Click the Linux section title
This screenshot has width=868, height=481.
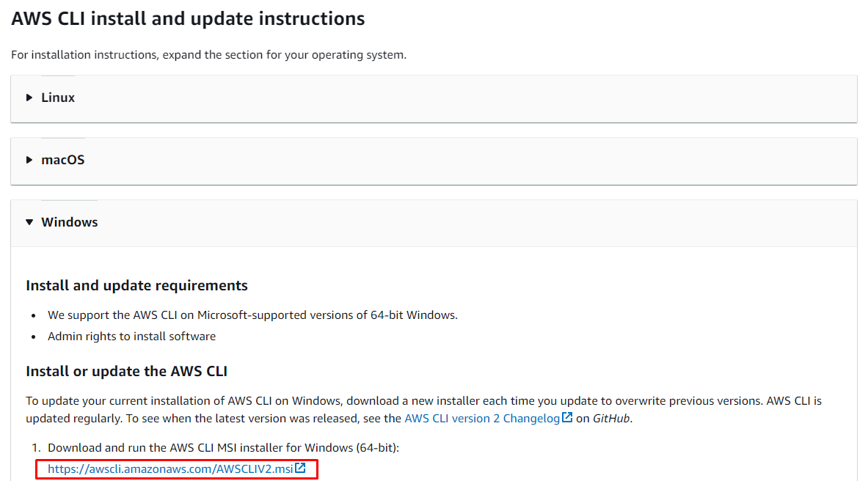(x=58, y=98)
